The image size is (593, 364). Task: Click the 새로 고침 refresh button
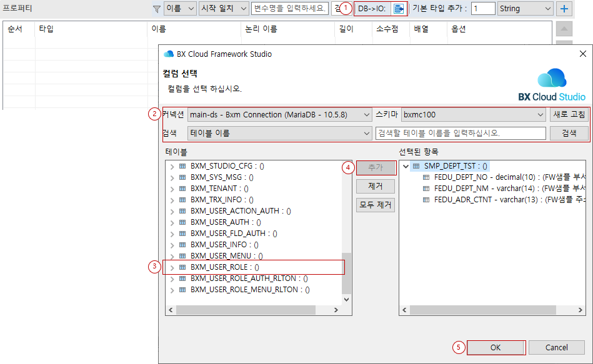568,114
